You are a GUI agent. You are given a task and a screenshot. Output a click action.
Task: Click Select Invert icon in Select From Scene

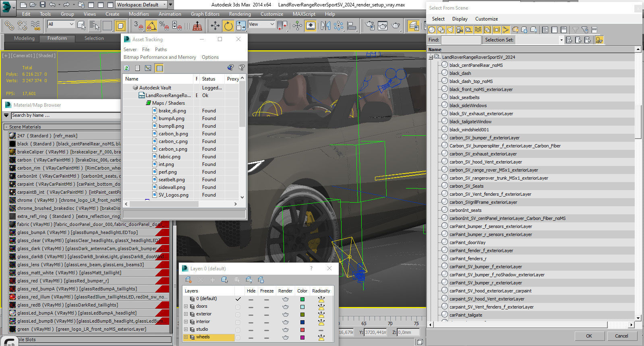click(x=563, y=30)
